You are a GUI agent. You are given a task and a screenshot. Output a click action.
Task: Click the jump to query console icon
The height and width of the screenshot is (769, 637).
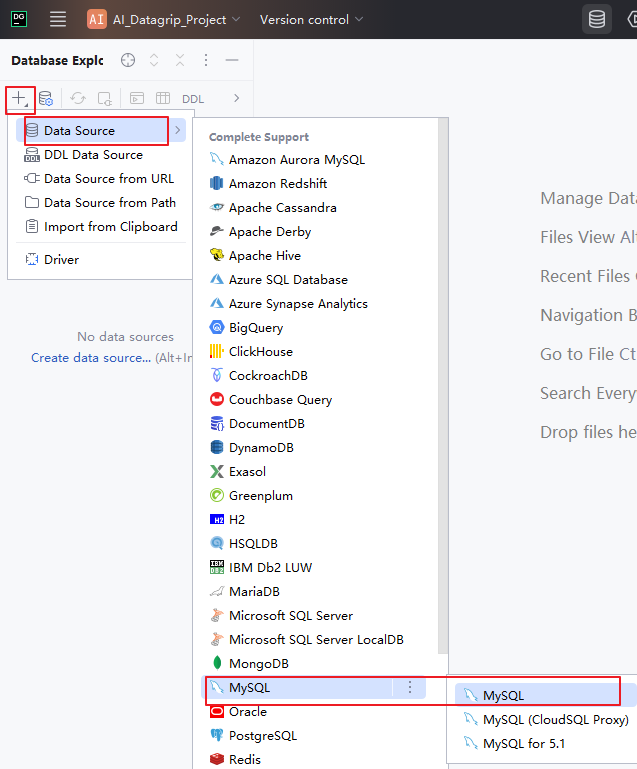pyautogui.click(x=104, y=99)
